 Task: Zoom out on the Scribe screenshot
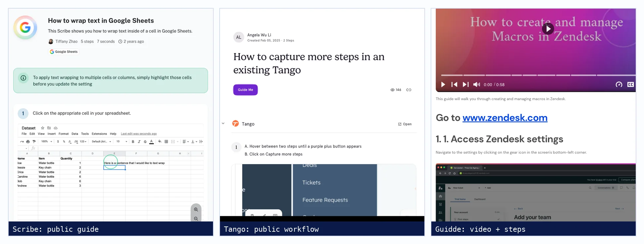(x=196, y=218)
